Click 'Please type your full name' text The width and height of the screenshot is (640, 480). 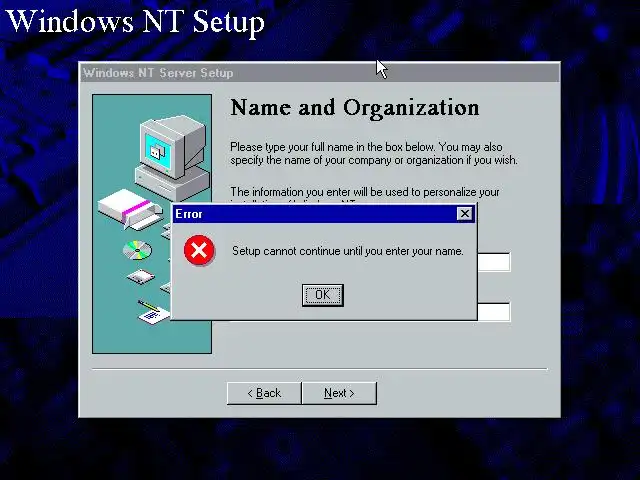[x=374, y=153]
